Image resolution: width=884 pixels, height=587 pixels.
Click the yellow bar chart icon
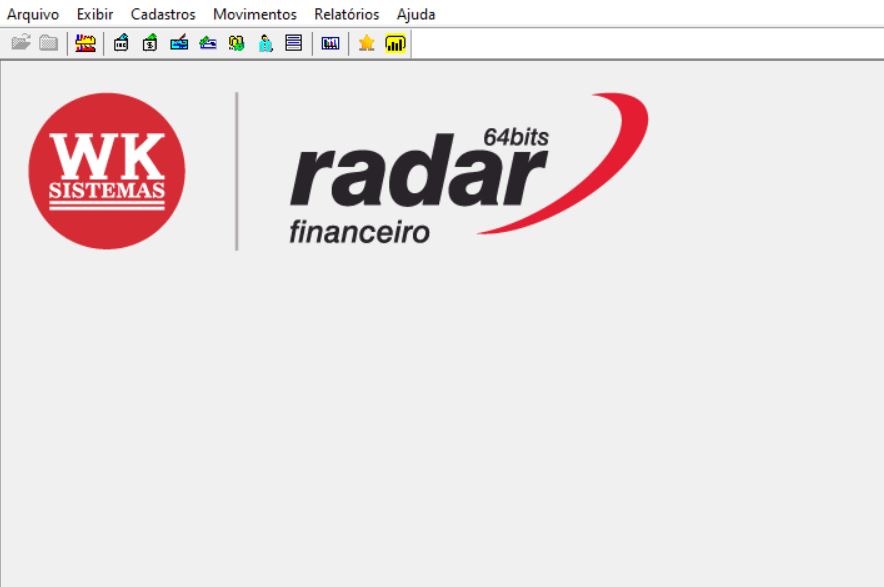tap(395, 43)
